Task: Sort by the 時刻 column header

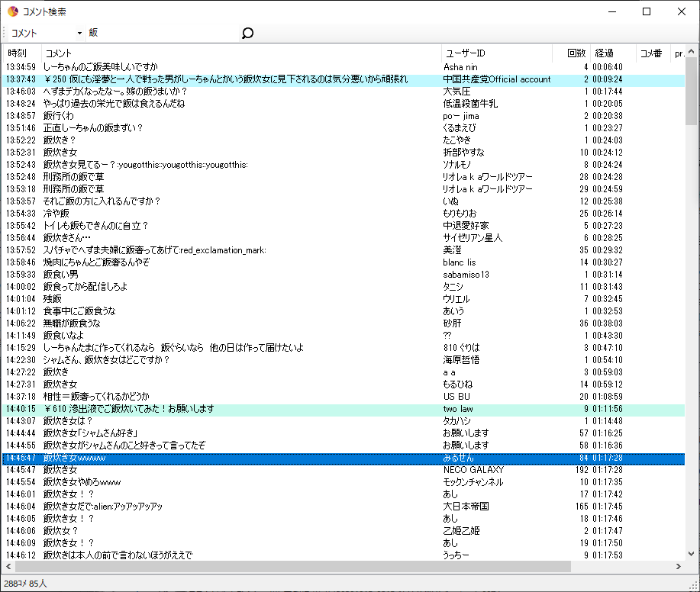Action: coord(18,53)
